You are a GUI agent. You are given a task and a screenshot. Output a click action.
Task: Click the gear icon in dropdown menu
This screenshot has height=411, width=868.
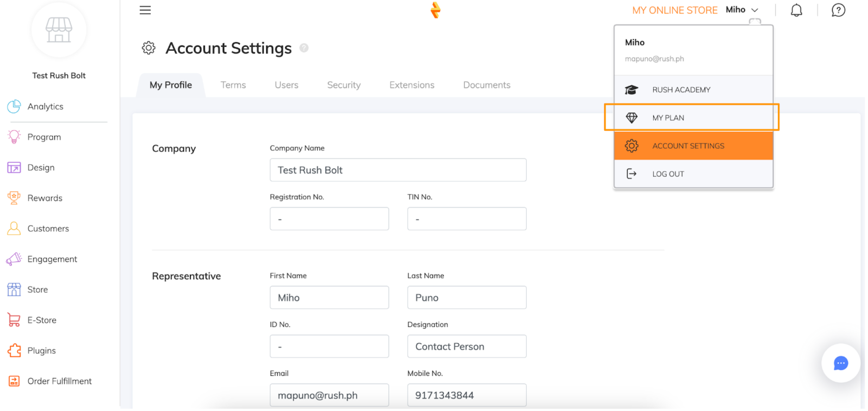pyautogui.click(x=631, y=145)
